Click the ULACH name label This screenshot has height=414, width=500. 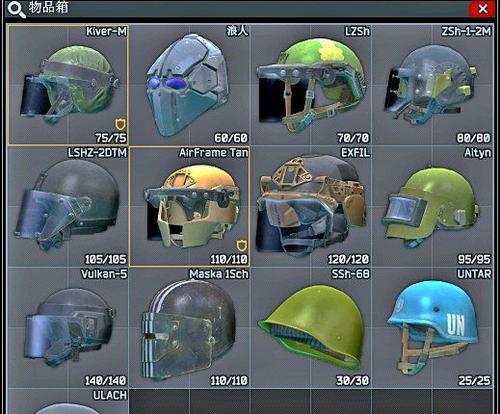[x=110, y=395]
